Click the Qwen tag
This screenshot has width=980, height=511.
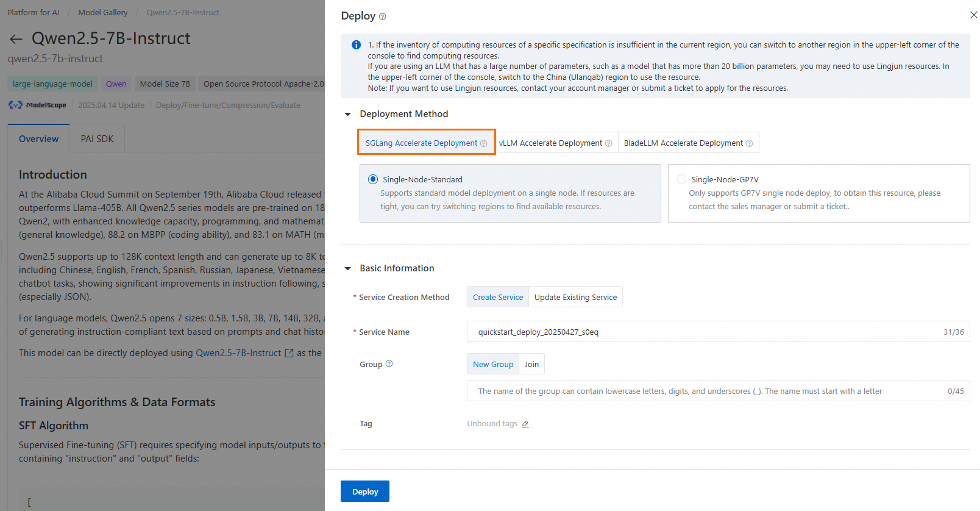click(x=116, y=84)
